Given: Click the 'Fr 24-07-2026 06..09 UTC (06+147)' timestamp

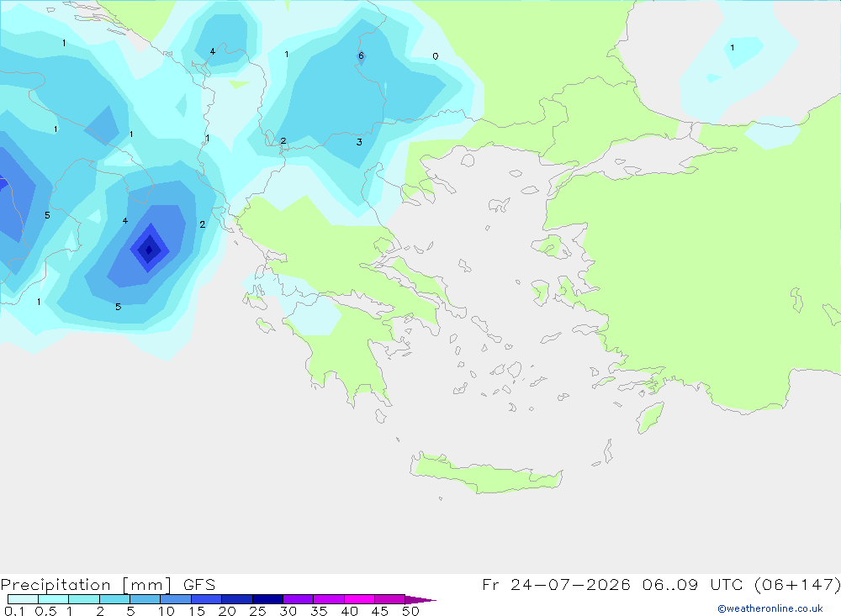Looking at the screenshot, I should 661,584.
